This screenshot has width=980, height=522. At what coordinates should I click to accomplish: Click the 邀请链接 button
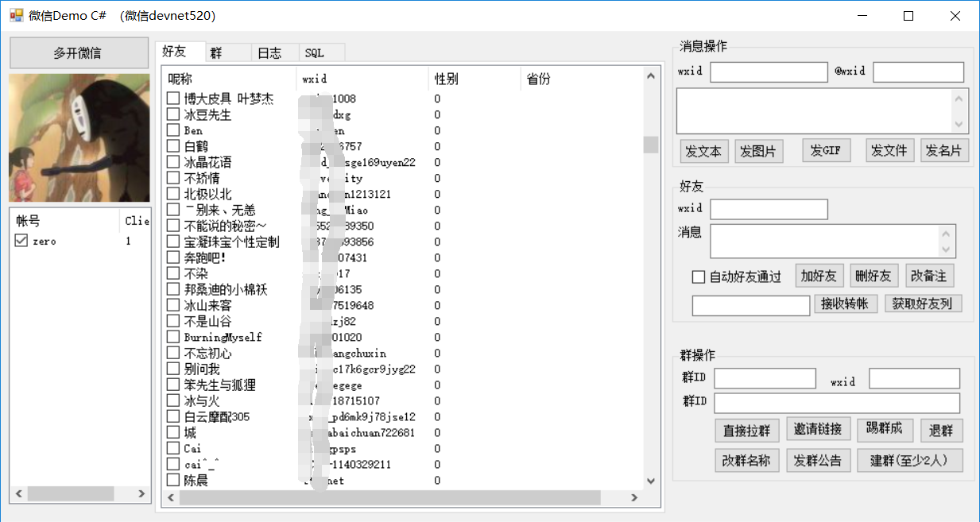click(819, 429)
